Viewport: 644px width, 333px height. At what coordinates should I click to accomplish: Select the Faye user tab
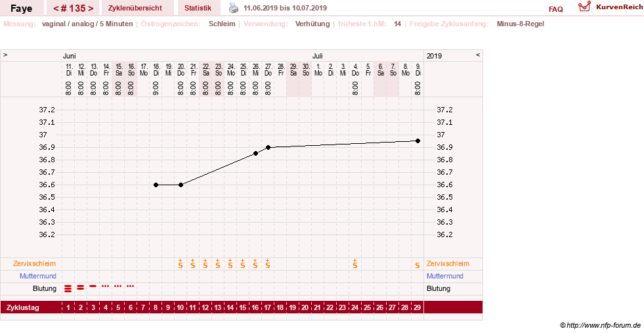tap(22, 9)
